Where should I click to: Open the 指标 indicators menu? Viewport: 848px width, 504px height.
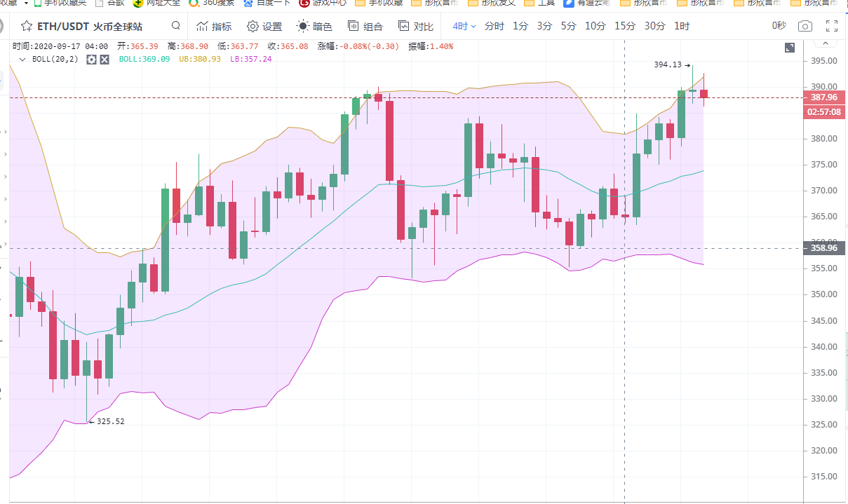(214, 27)
